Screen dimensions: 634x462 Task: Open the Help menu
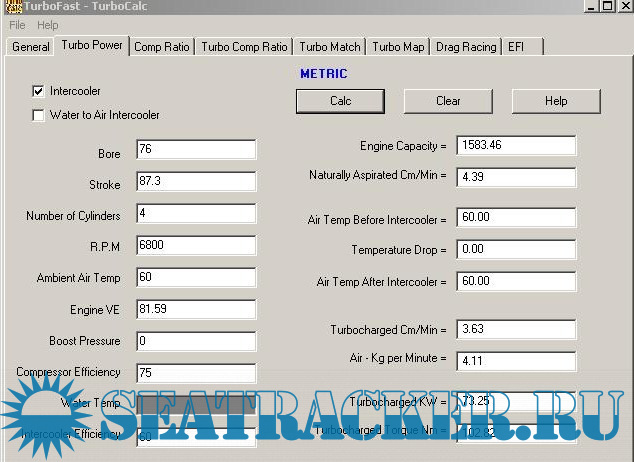pos(48,25)
